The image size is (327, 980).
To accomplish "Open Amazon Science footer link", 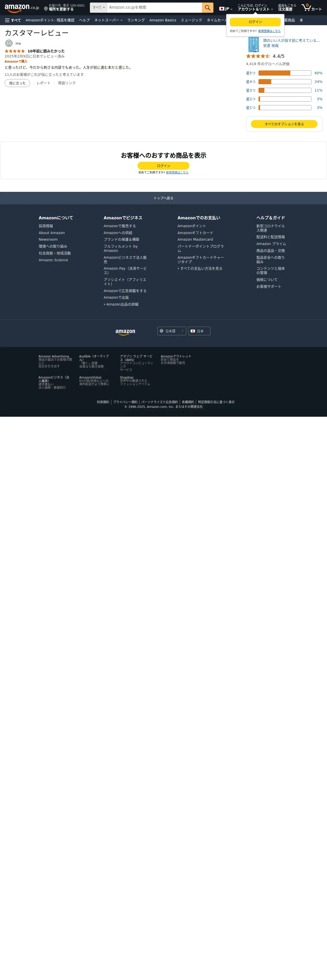I will click(53, 260).
